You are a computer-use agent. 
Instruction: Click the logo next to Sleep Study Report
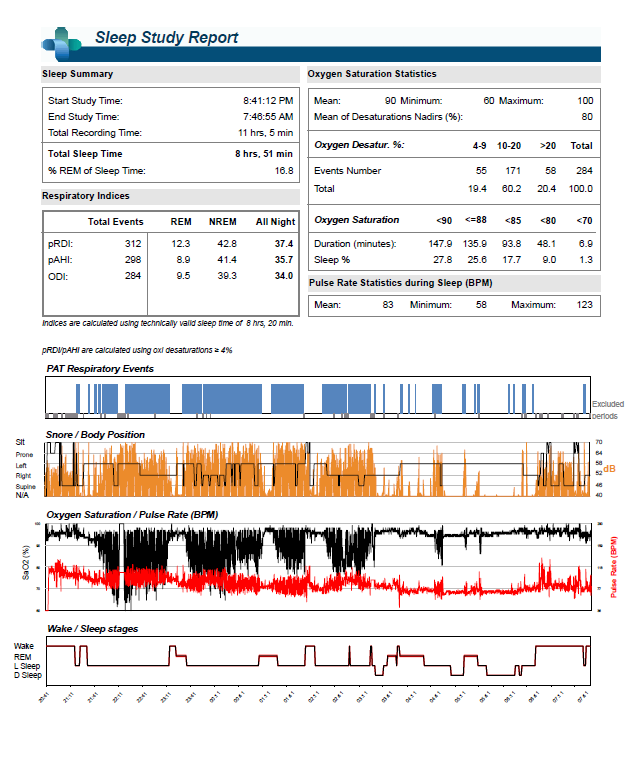click(61, 40)
